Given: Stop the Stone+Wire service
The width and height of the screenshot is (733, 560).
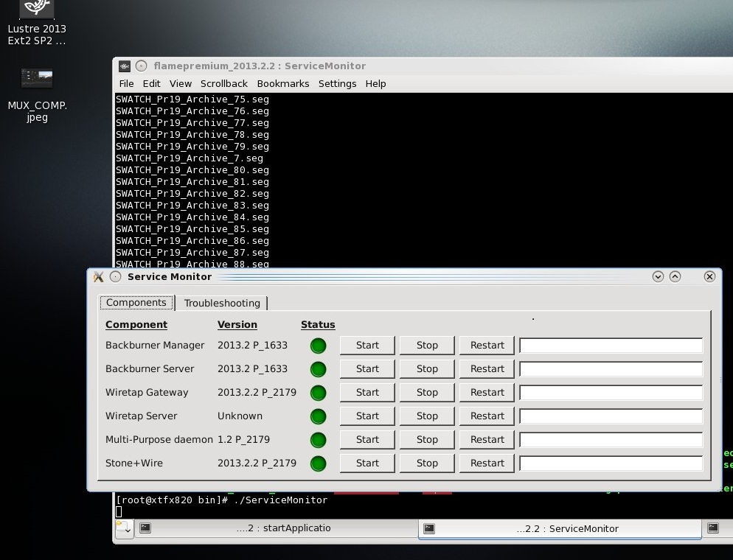Looking at the screenshot, I should [427, 463].
